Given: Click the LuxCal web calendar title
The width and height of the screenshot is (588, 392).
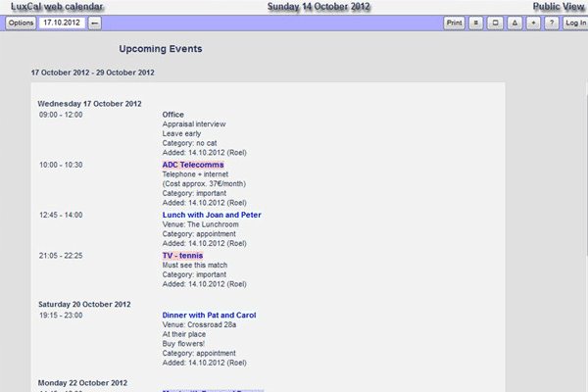Looking at the screenshot, I should pyautogui.click(x=52, y=7).
